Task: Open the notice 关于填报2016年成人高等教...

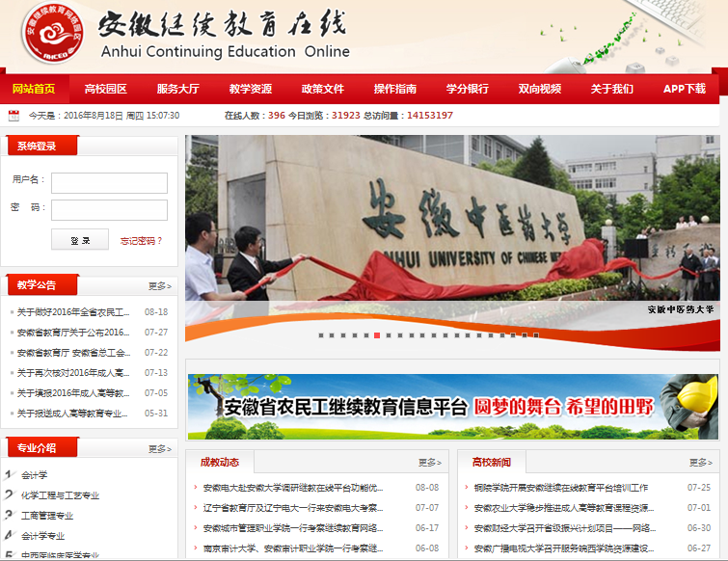Action: pyautogui.click(x=73, y=393)
